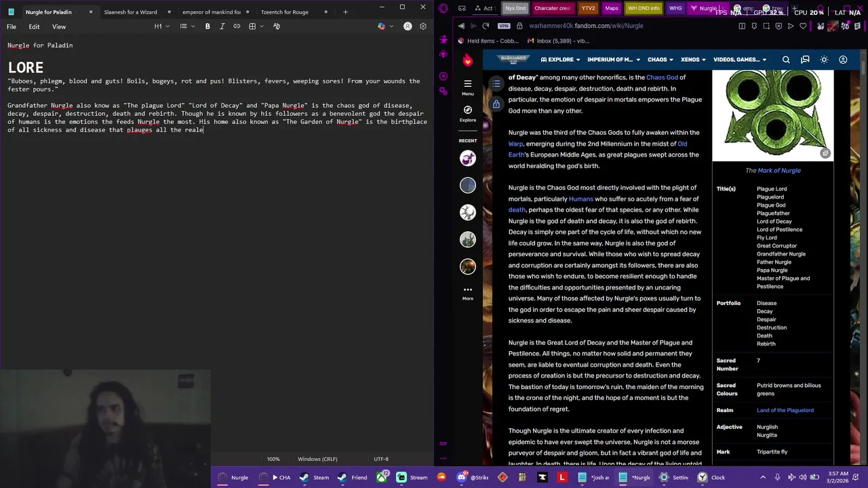Open fandom wiki search icon
868x488 pixels.
click(x=786, y=60)
